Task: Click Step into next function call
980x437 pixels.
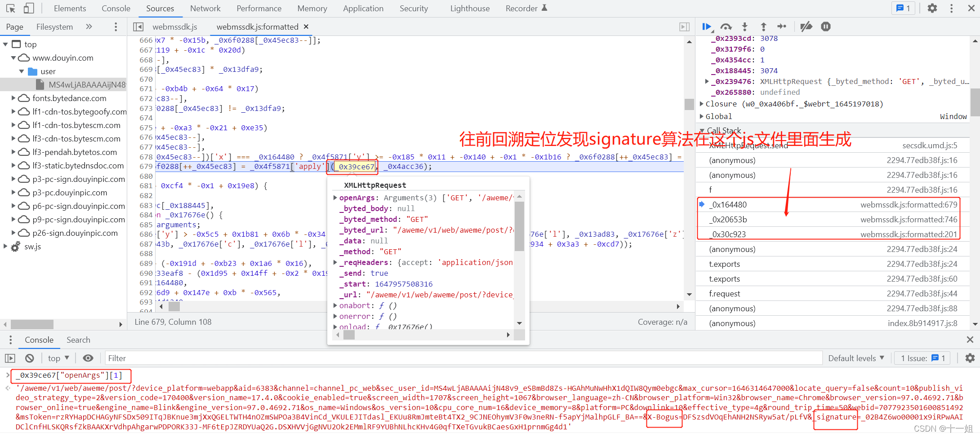Action: 744,27
